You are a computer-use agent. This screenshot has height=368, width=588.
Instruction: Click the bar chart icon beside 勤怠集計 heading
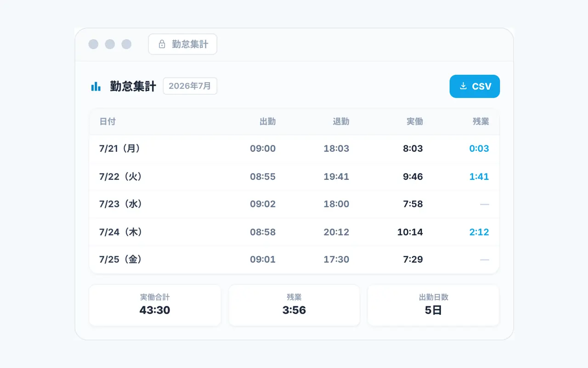[x=96, y=86]
